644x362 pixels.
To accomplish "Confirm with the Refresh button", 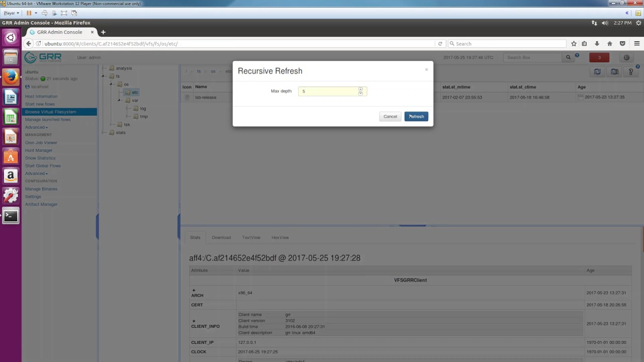I will click(x=416, y=117).
